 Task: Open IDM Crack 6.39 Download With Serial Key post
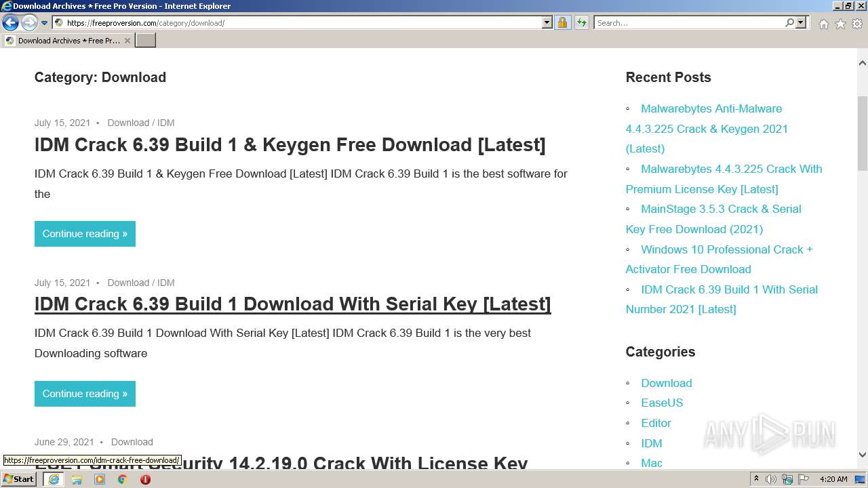(x=292, y=304)
